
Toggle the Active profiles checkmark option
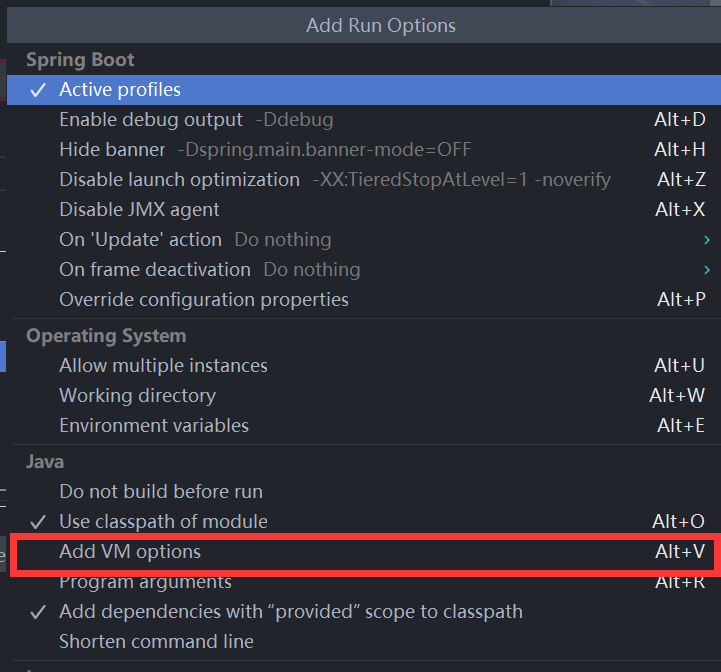(x=364, y=90)
